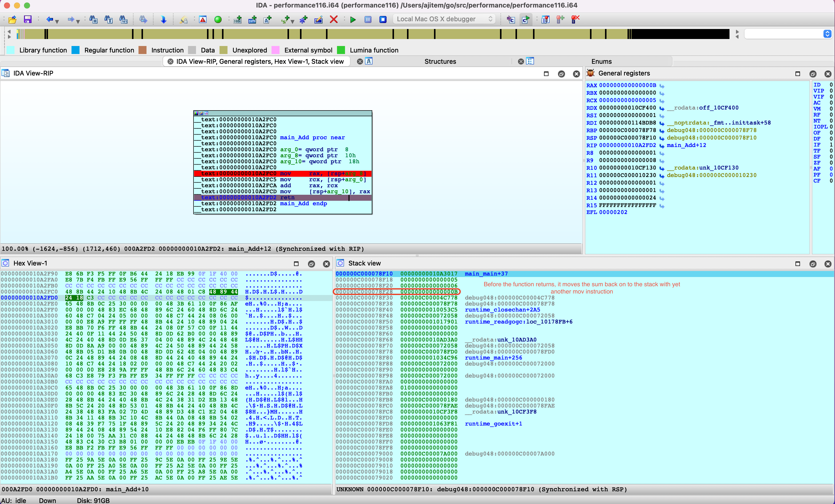Screen dimensions: 835x504
Task: Click main_main+37 link in Stack view
Action: [486, 273]
